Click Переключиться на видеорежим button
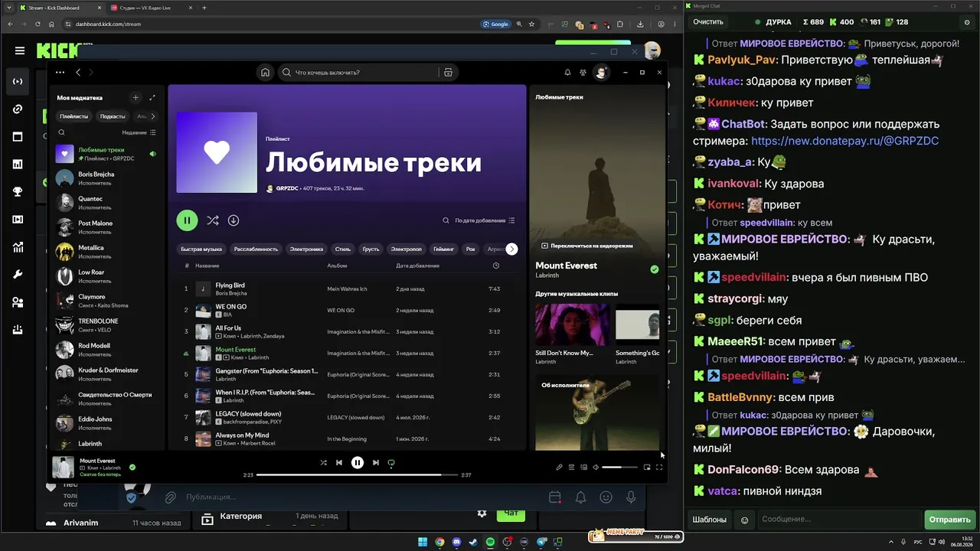980x551 pixels. pyautogui.click(x=587, y=246)
